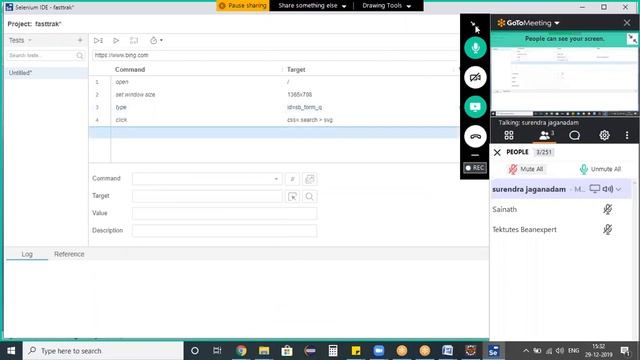This screenshot has height=360, width=640.
Task: Run the current test with the play icon
Action: [116, 40]
